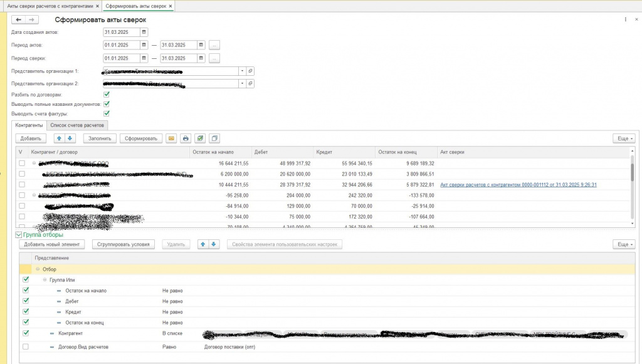Viewport: 642px width, 364px height.
Task: Move contractor row down with blue arrow
Action: tap(70, 138)
